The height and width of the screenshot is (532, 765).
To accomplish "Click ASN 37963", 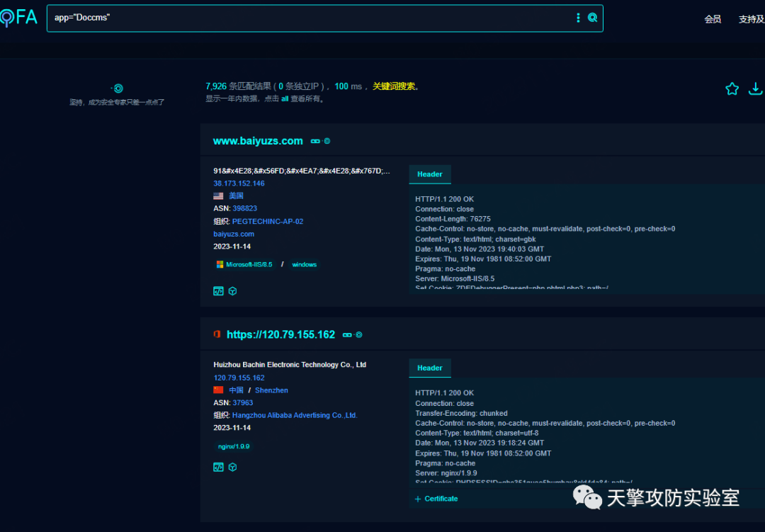I will coord(242,402).
